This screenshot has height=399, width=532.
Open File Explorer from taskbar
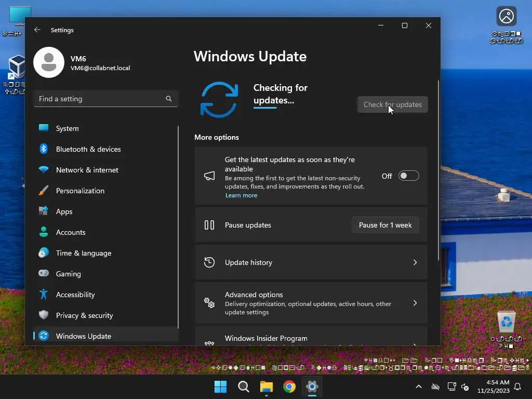tap(267, 387)
